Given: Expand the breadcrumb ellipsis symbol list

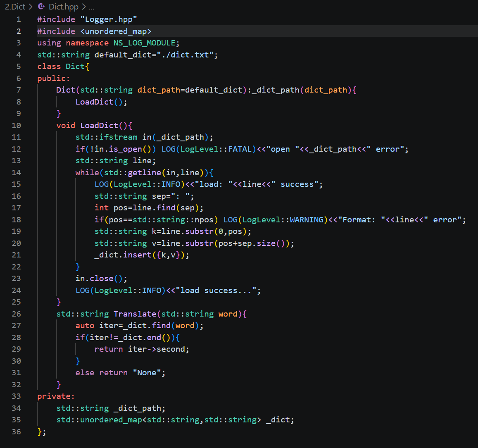Looking at the screenshot, I should tap(91, 7).
